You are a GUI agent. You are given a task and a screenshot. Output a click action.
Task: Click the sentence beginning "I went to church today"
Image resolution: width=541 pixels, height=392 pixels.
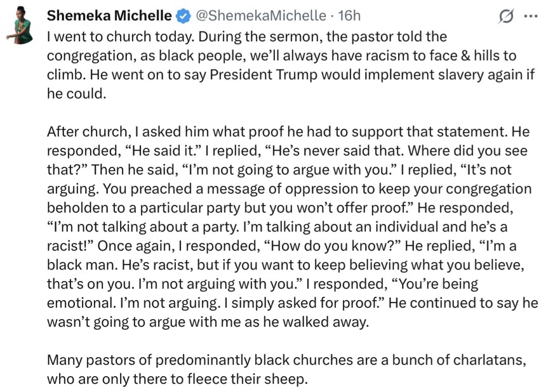pyautogui.click(x=122, y=37)
